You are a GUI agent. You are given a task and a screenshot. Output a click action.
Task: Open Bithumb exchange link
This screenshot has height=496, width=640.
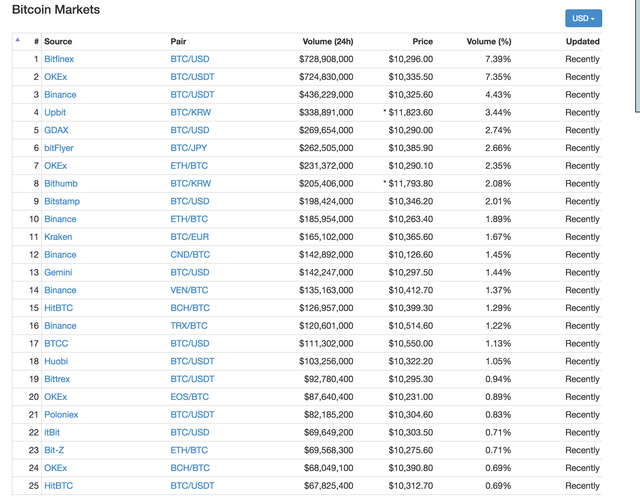[61, 183]
